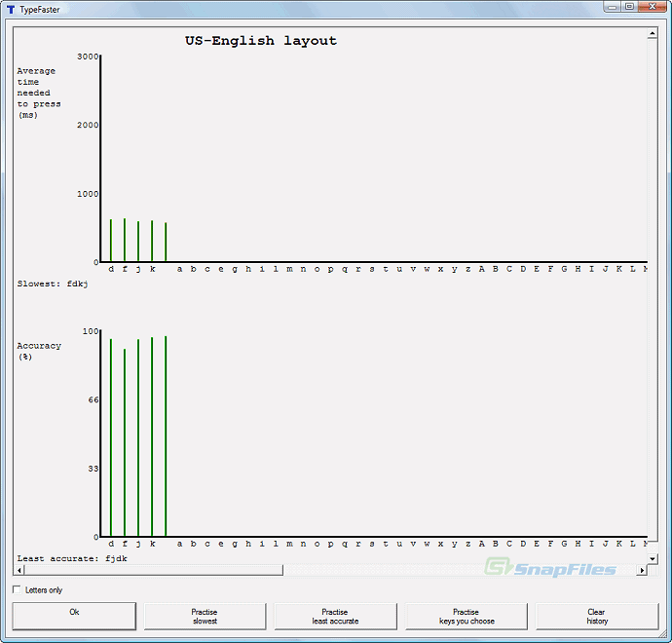Enable the Letters only checkbox
This screenshot has width=672, height=643.
coord(17,589)
